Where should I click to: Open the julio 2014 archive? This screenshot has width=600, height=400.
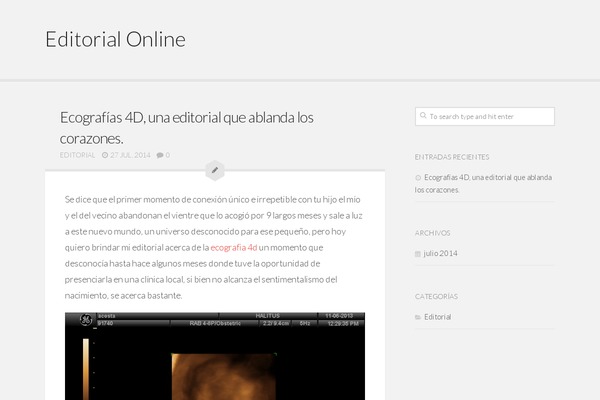[x=440, y=253]
